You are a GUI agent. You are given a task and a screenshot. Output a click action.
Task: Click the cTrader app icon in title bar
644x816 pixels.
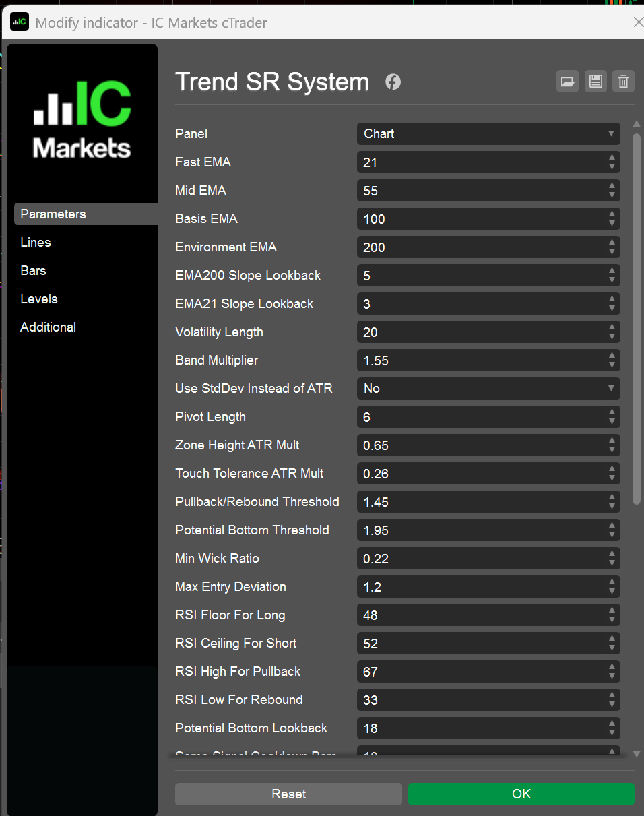(19, 22)
